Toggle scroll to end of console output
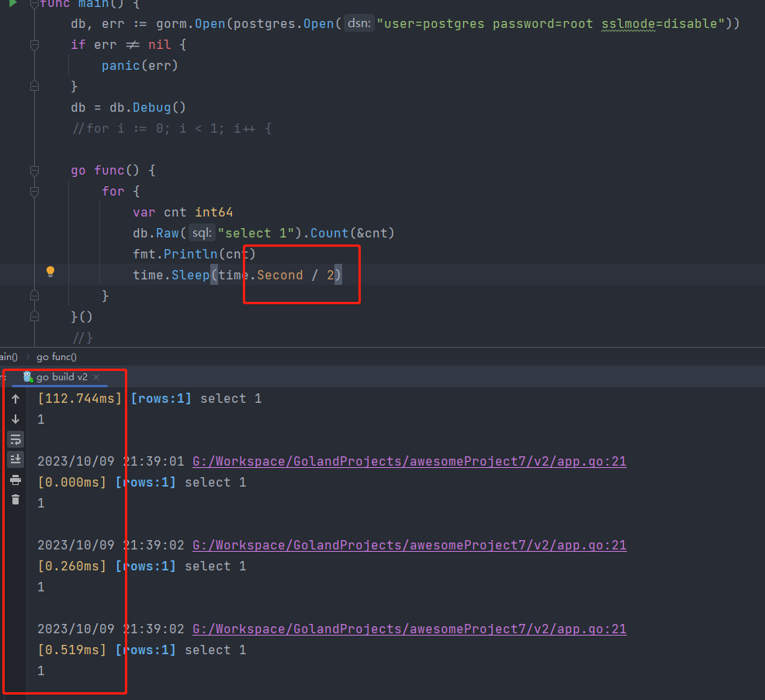 click(x=16, y=459)
